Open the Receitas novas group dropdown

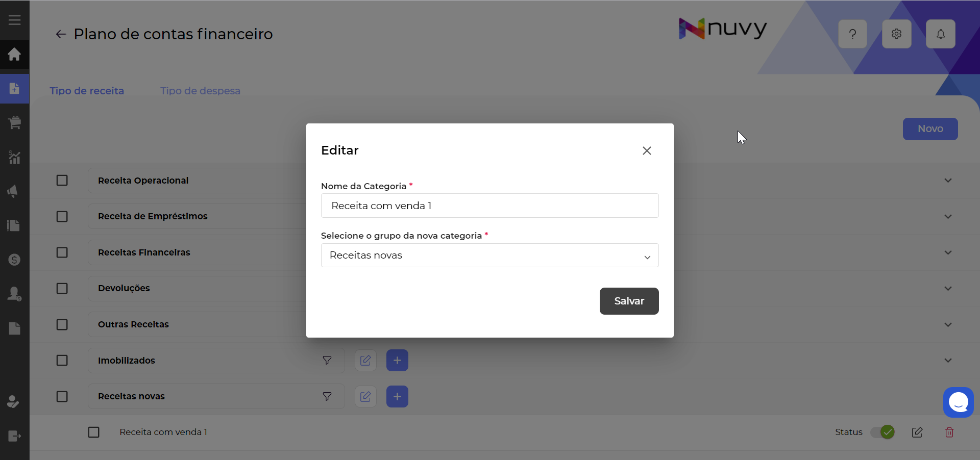pyautogui.click(x=647, y=255)
